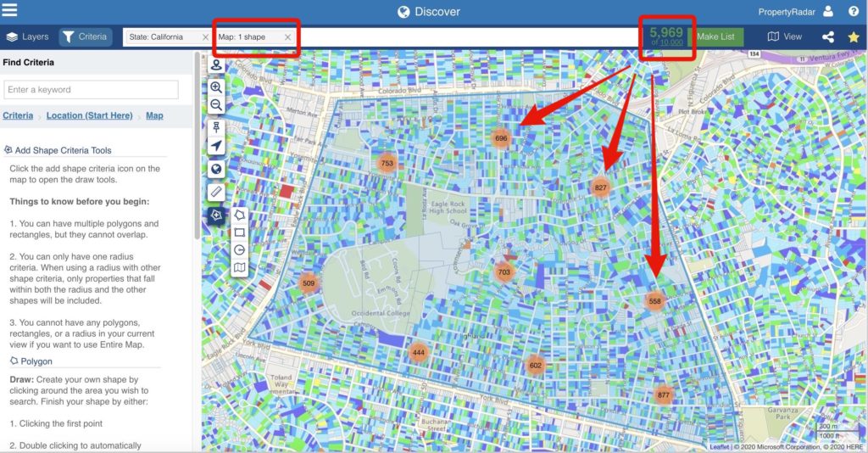Click the 827 property cluster marker
Screen dimensions: 868x453
pos(601,187)
